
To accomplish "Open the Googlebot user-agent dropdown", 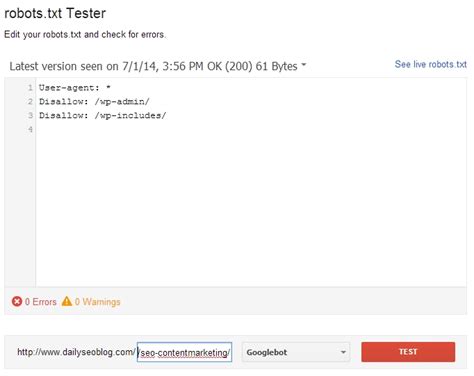I will click(x=296, y=352).
